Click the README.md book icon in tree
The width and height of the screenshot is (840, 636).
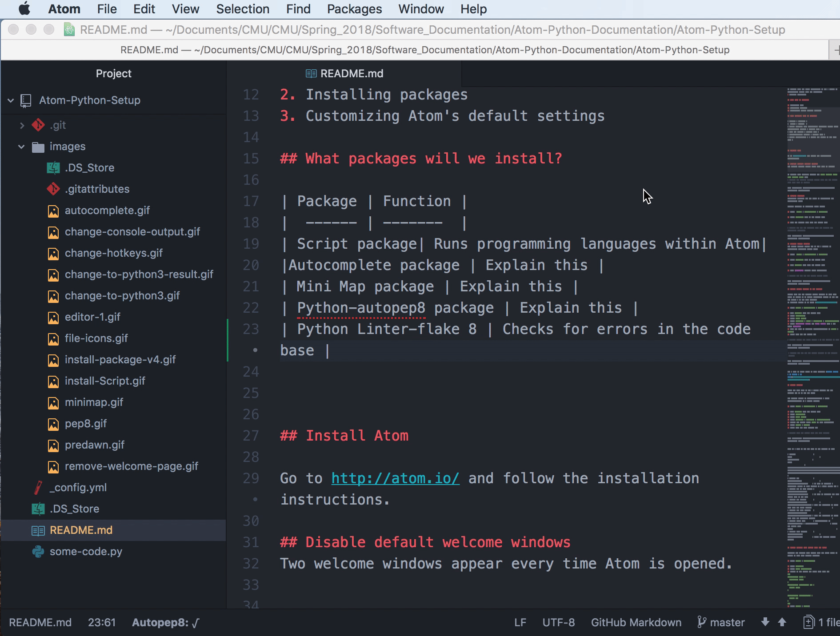(38, 530)
